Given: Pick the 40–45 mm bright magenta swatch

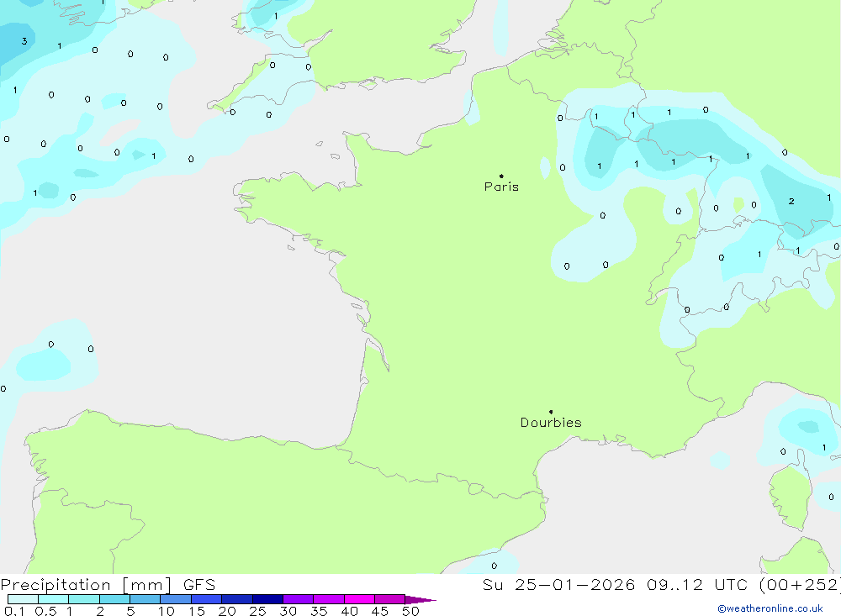Looking at the screenshot, I should pos(359,599).
